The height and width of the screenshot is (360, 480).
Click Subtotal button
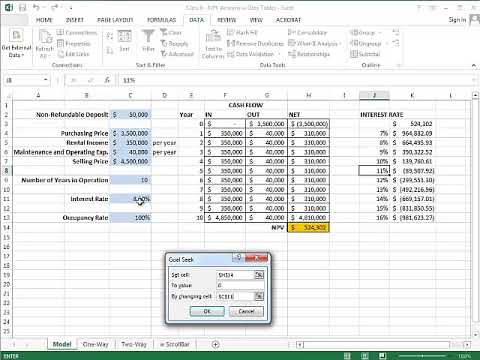coord(365,54)
